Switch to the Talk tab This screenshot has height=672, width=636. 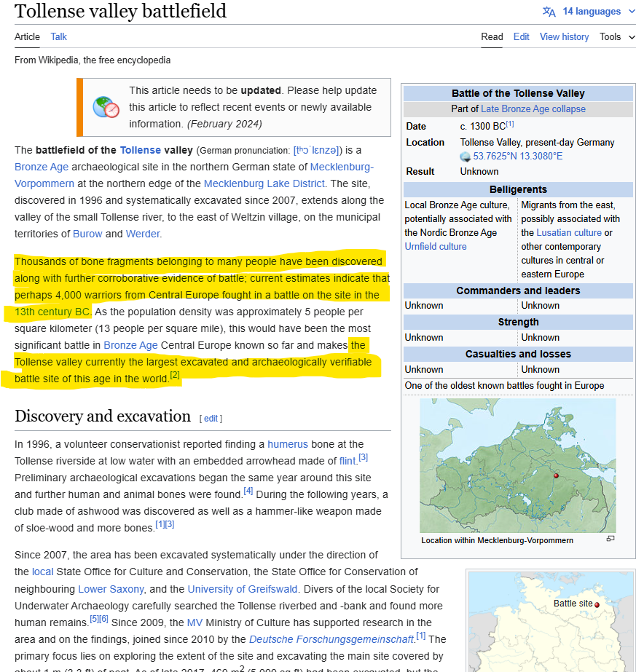[59, 37]
